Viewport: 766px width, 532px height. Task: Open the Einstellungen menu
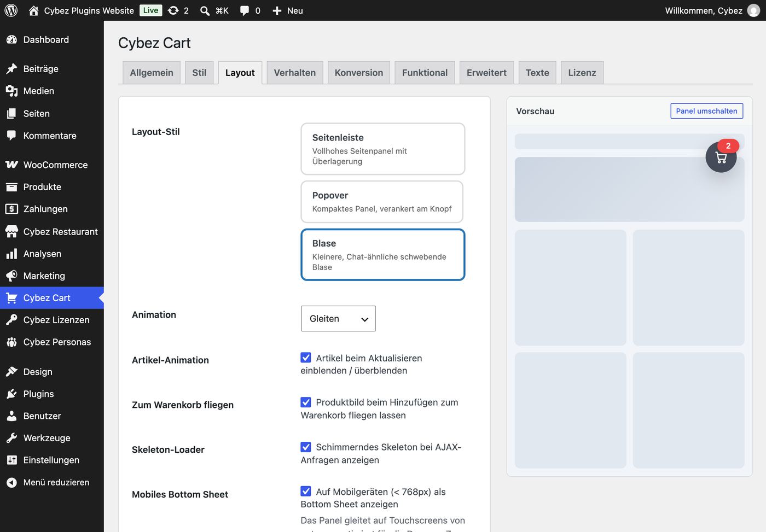52,460
